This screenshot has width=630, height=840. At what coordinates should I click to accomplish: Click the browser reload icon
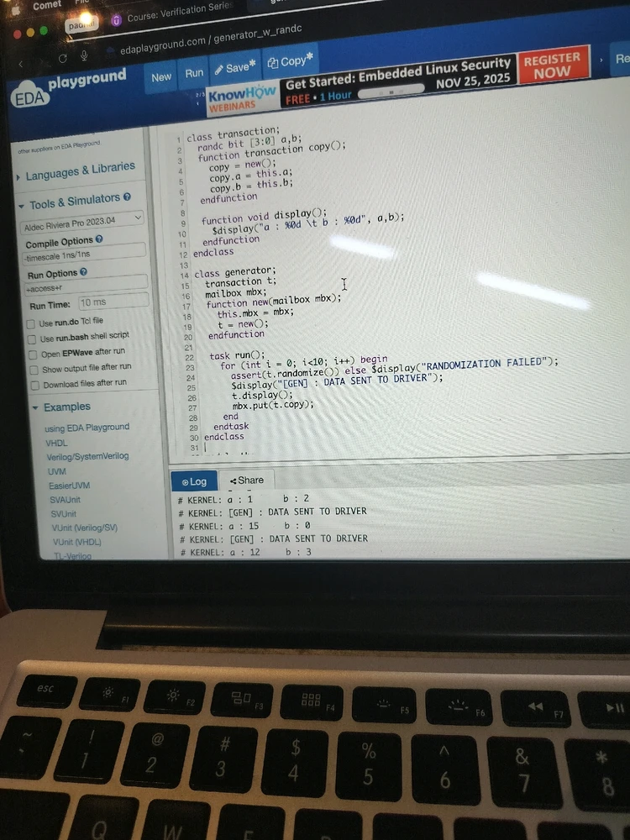pyautogui.click(x=62, y=59)
